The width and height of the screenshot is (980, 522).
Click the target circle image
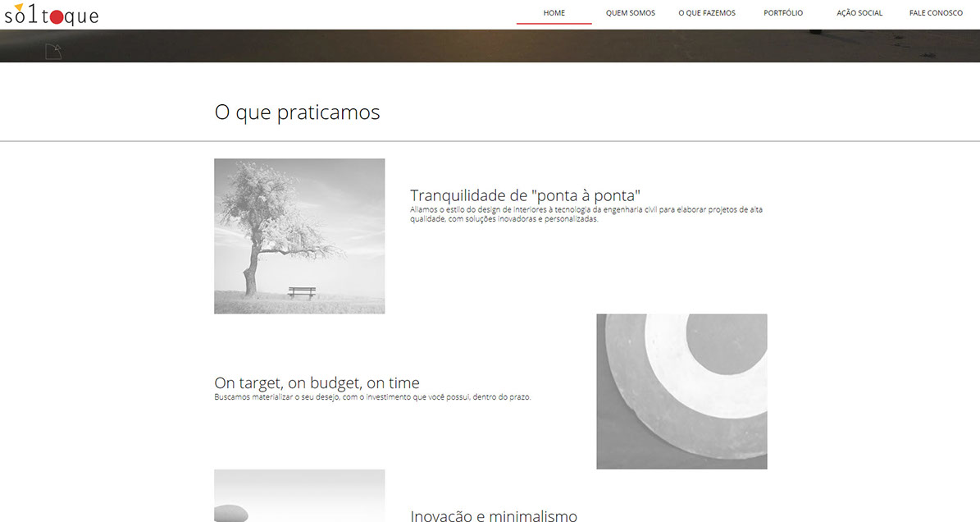point(681,391)
